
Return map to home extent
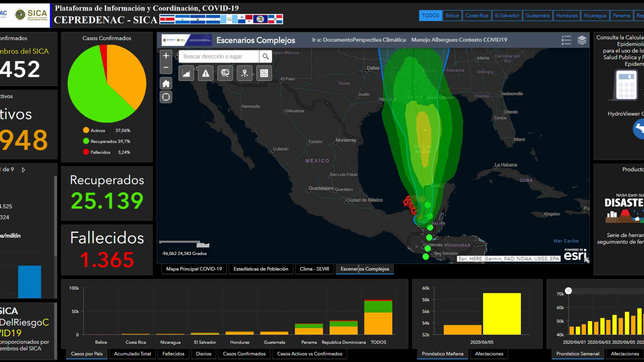(x=166, y=84)
